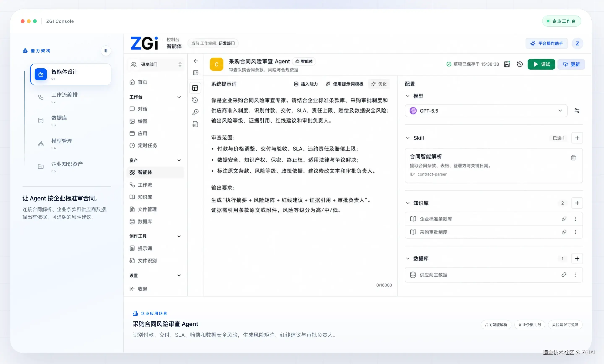Select the layout editor icon

tap(195, 88)
